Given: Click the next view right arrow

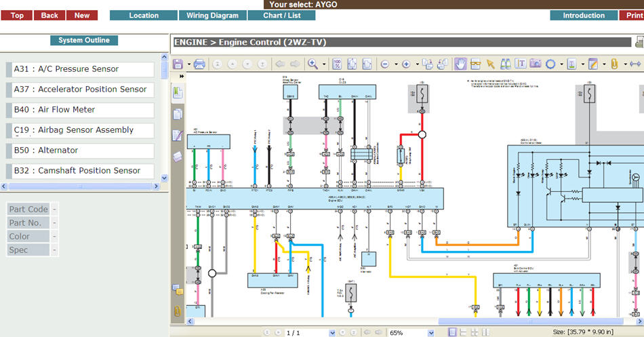Looking at the screenshot, I should pyautogui.click(x=295, y=64).
